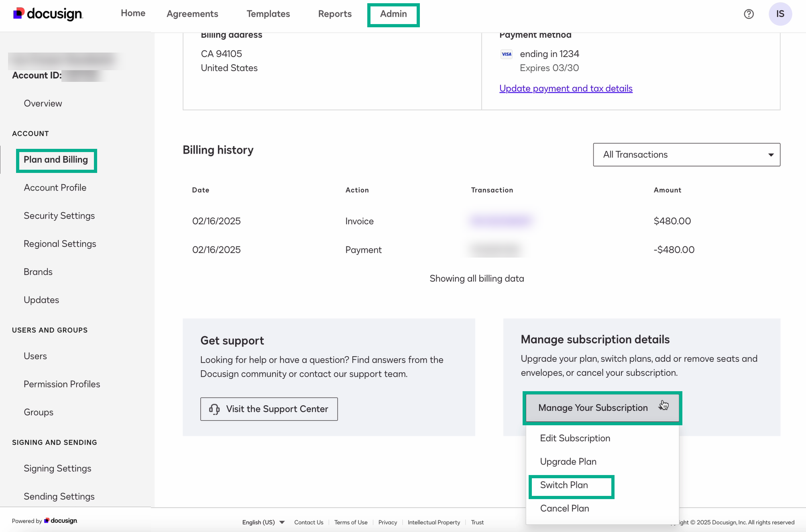Open Update payment and tax details
This screenshot has height=532, width=806.
(566, 88)
